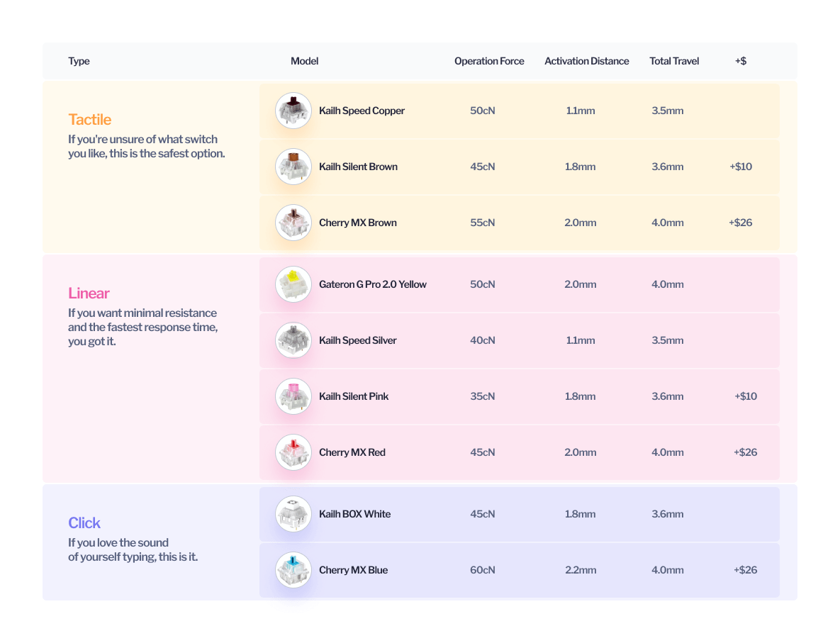
Task: Select the Kailh Silent Pink switch icon
Action: click(293, 396)
